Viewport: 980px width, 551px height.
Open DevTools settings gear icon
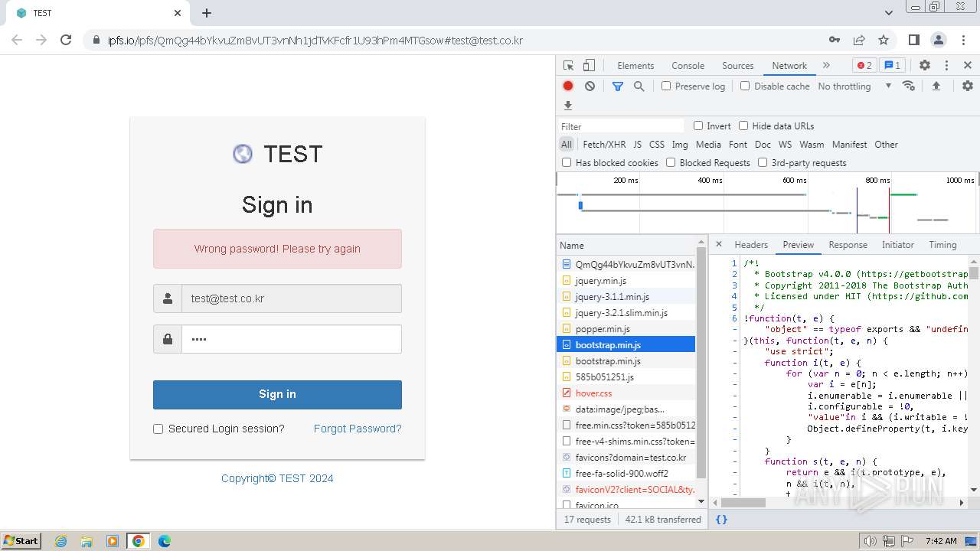[925, 66]
